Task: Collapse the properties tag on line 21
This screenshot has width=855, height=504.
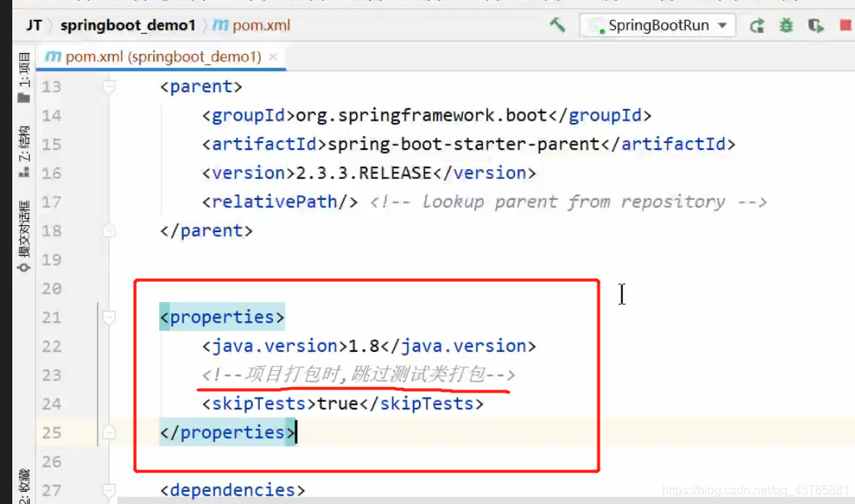Action: pyautogui.click(x=109, y=317)
